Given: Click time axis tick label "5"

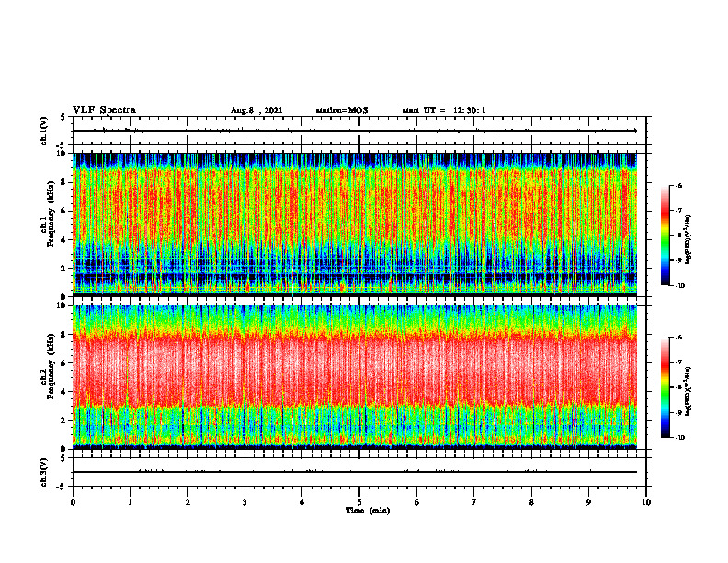Looking at the screenshot, I should coord(359,502).
